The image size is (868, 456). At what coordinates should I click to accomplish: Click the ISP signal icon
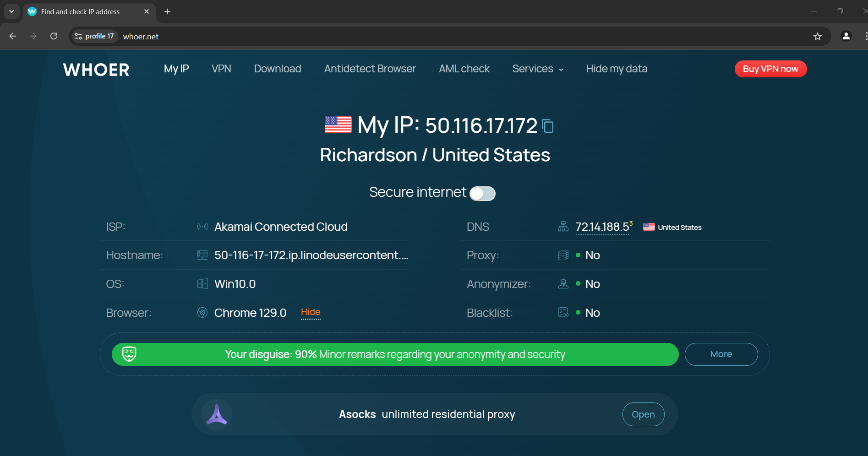pyautogui.click(x=202, y=227)
